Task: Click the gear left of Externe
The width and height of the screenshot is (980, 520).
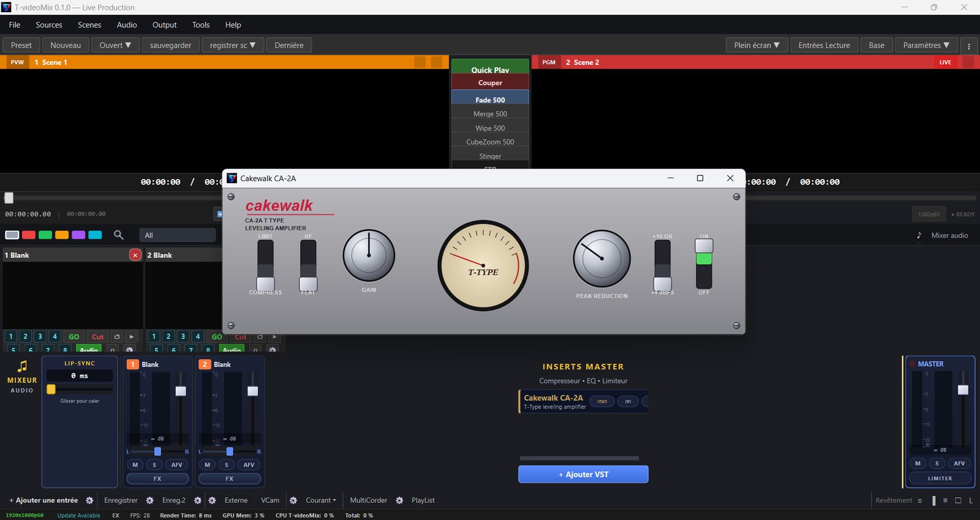Action: click(212, 500)
